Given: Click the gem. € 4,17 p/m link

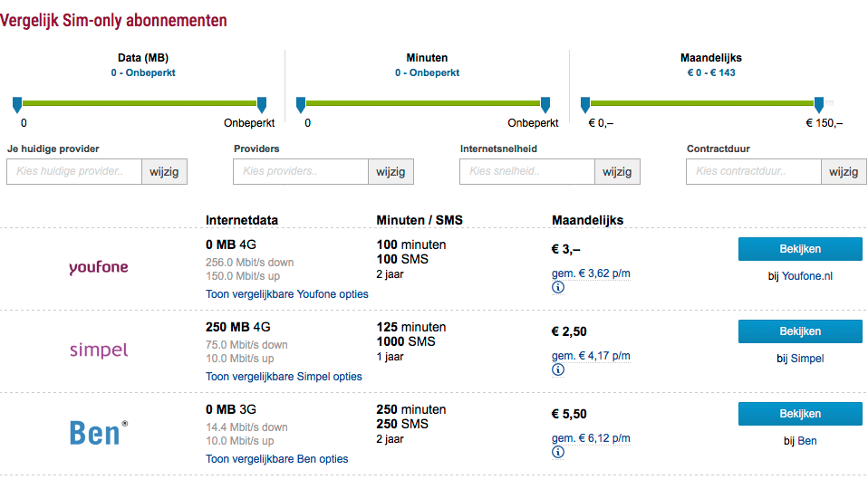Looking at the screenshot, I should 591,355.
